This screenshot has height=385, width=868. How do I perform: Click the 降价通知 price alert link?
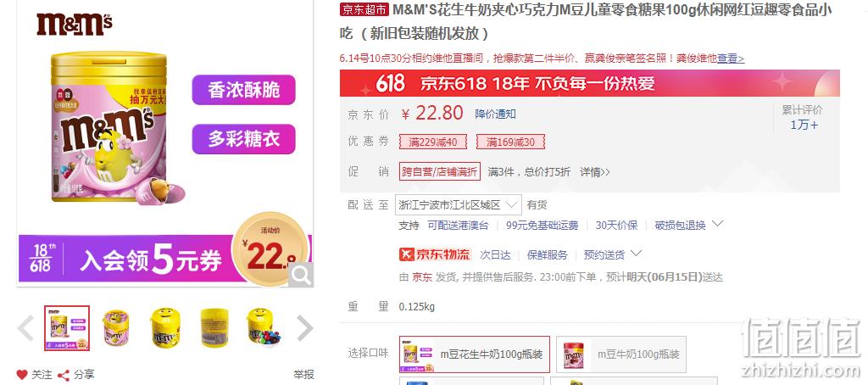coord(495,114)
